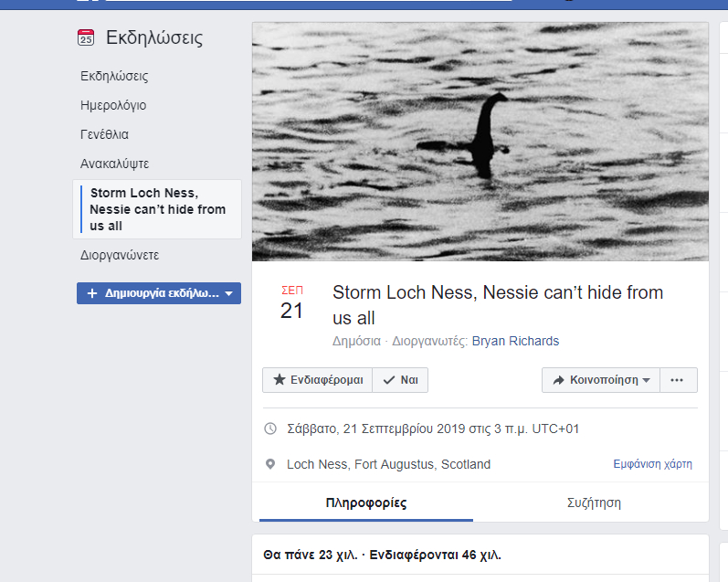Click the share arrow icon on Κοινοποίηση
Viewport: 728px width, 582px height.
point(558,380)
